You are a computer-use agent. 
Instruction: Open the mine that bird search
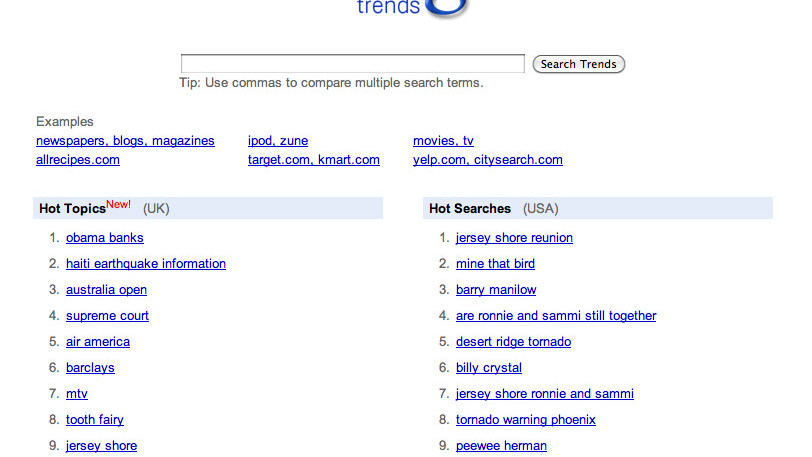(495, 264)
